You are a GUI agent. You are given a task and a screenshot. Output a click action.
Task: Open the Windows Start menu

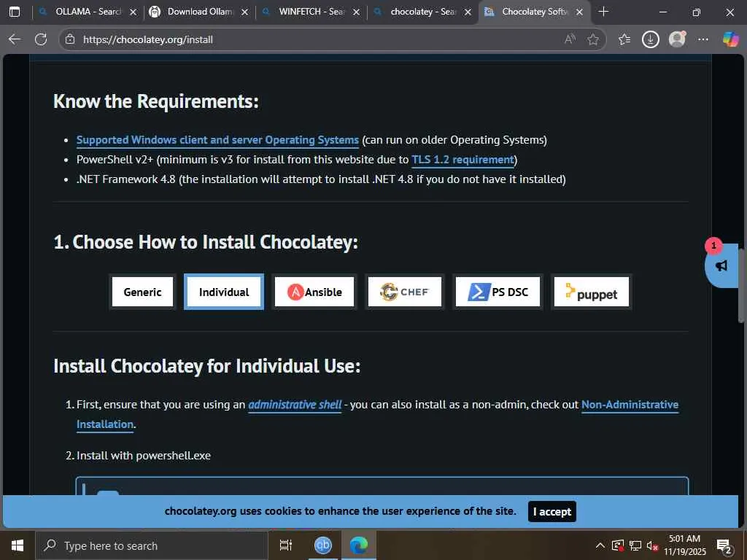[x=18, y=545]
